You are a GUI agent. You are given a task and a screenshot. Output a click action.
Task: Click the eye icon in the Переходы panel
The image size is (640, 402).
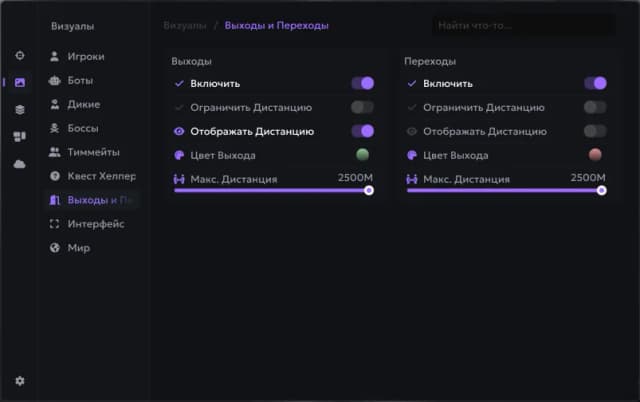pyautogui.click(x=411, y=131)
